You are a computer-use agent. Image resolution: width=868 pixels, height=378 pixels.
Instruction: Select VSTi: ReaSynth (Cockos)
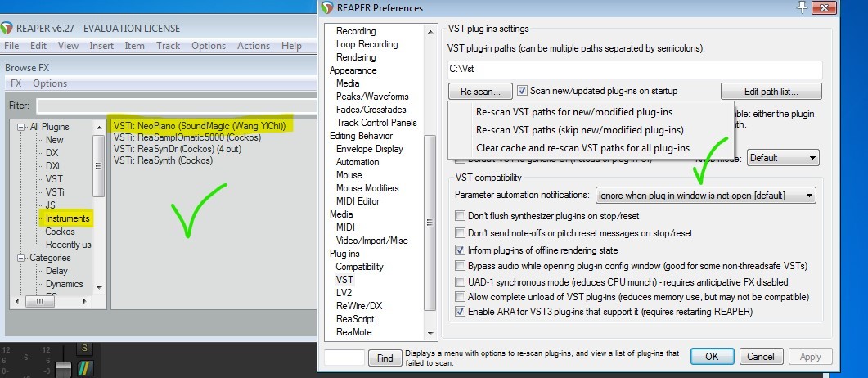(163, 160)
